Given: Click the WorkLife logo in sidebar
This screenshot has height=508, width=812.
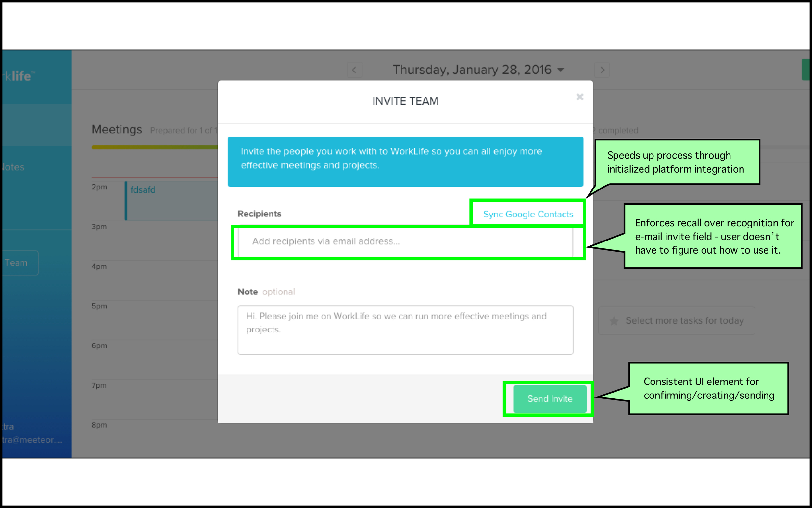Looking at the screenshot, I should [19, 76].
